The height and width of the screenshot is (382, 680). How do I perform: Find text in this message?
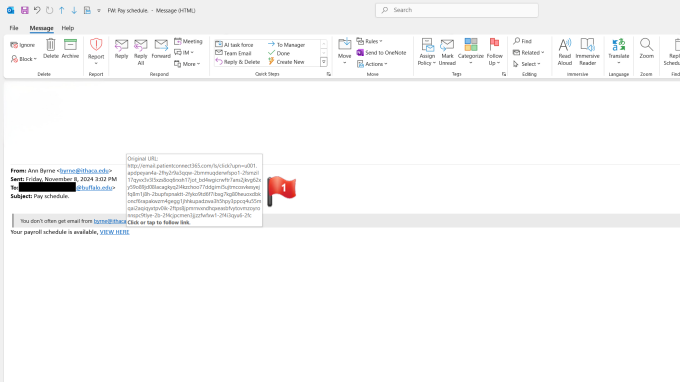click(x=522, y=41)
